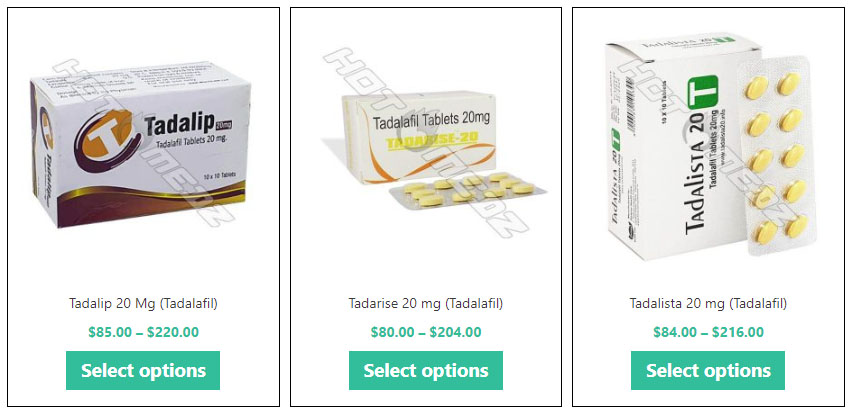Click the $84.00 – $216.00 price range

pyautogui.click(x=708, y=332)
